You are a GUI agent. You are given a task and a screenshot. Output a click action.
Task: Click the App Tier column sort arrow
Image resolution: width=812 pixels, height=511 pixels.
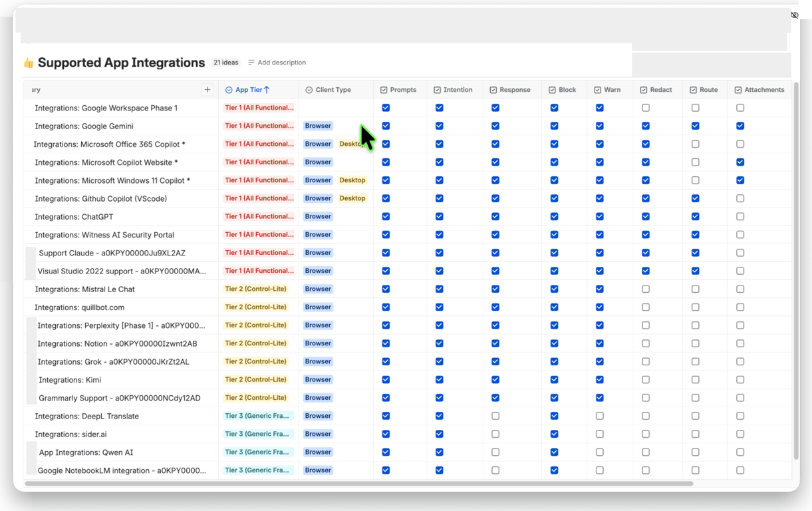point(267,90)
